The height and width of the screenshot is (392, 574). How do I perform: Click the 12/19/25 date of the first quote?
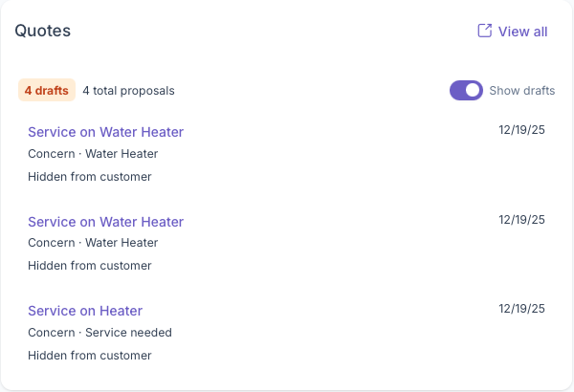coord(521,130)
